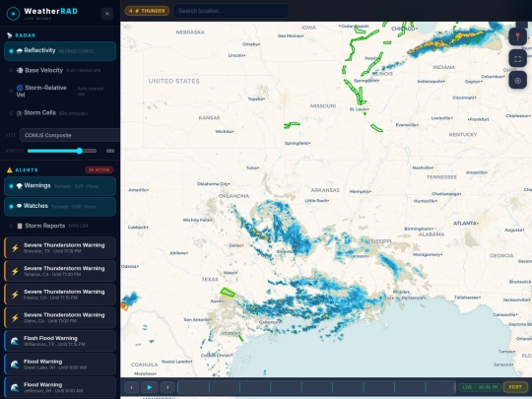Viewport: 532px width, 399px height.
Task: Open the Jefferson, WI Flood Warning
Action: click(60, 387)
